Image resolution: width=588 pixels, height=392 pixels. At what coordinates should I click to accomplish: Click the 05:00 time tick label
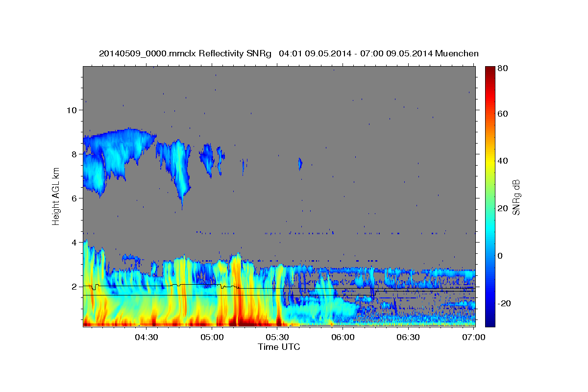(212, 337)
